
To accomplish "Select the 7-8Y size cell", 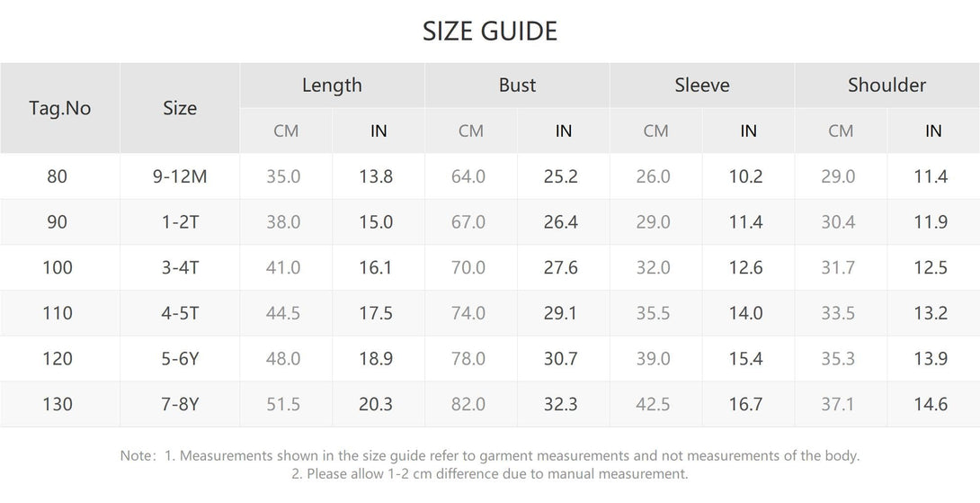I will click(180, 405).
